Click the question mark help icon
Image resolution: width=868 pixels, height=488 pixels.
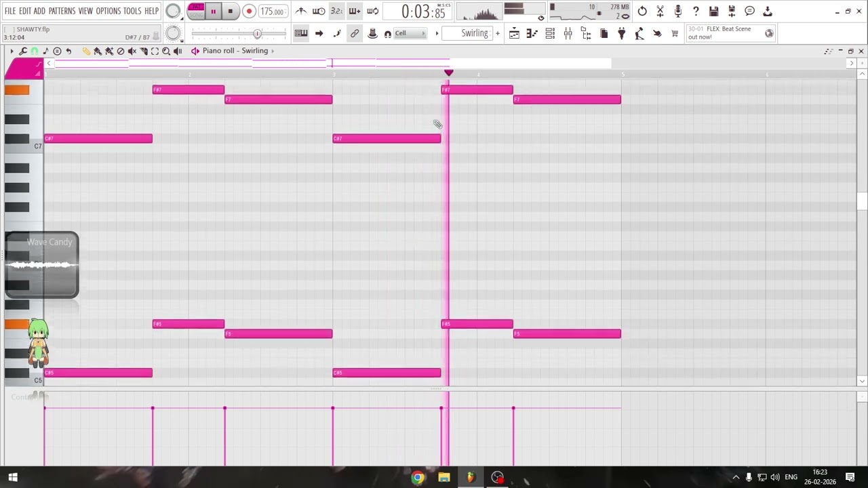click(696, 11)
